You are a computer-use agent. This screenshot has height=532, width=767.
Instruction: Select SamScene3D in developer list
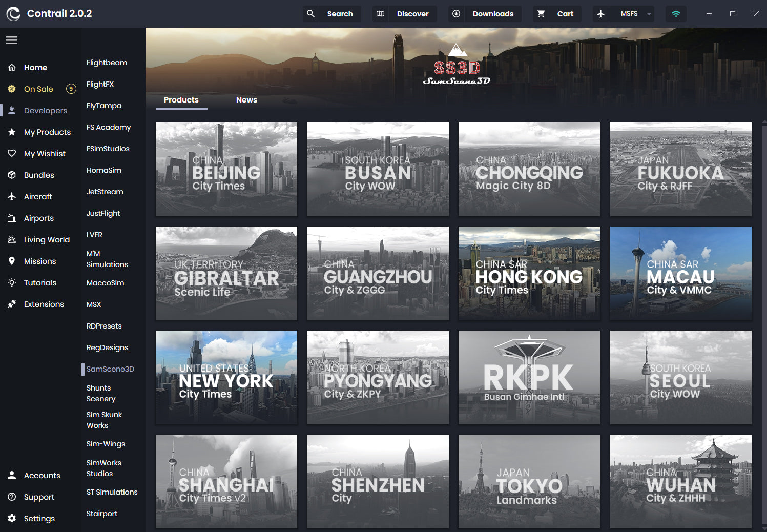click(110, 369)
